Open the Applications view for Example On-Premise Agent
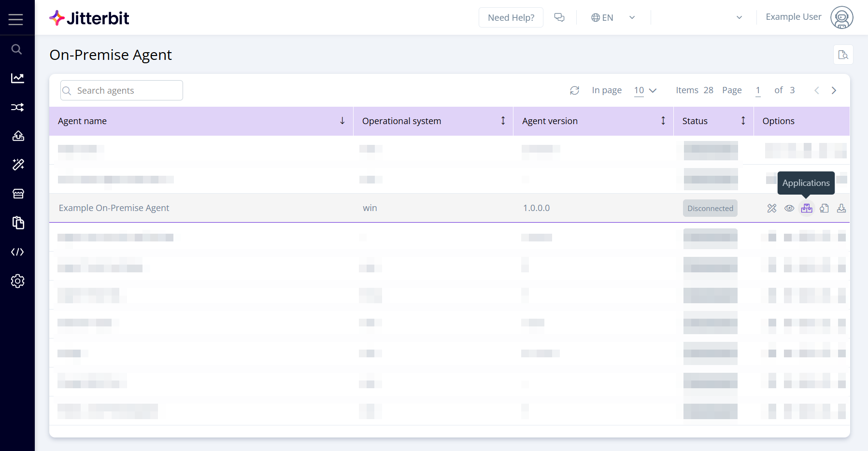 pos(807,208)
